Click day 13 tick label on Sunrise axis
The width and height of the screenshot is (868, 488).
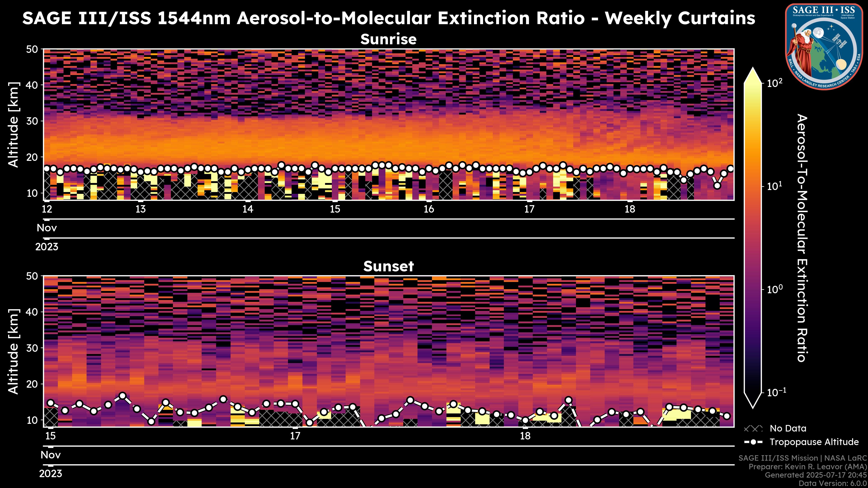[x=141, y=209]
